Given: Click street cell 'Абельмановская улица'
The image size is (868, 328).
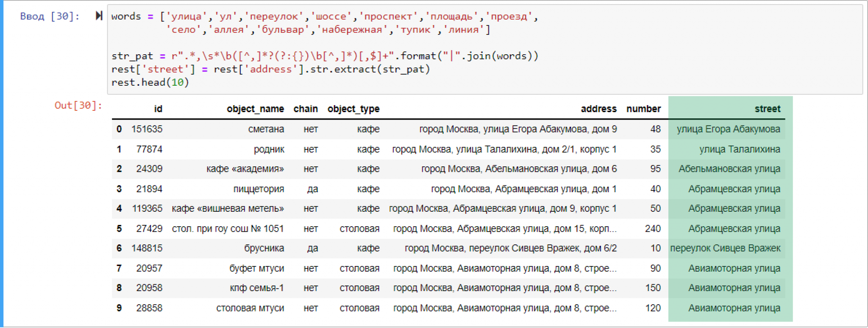Looking at the screenshot, I should coord(729,169).
